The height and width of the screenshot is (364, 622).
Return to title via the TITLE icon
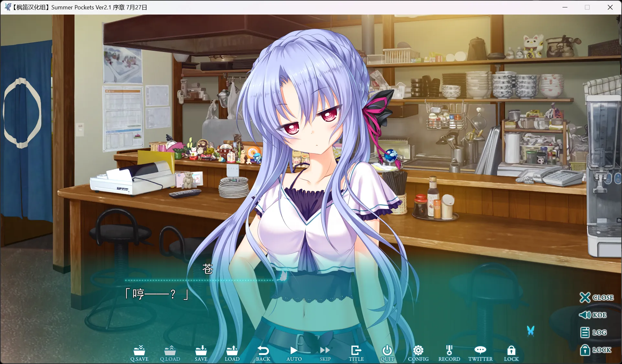pyautogui.click(x=356, y=353)
